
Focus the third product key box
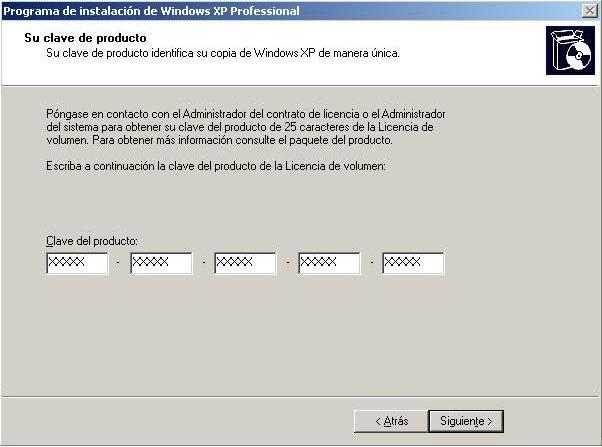tap(245, 263)
